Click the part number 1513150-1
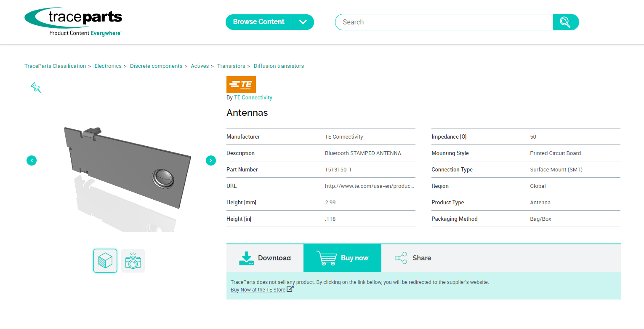644x329 pixels. pyautogui.click(x=338, y=169)
